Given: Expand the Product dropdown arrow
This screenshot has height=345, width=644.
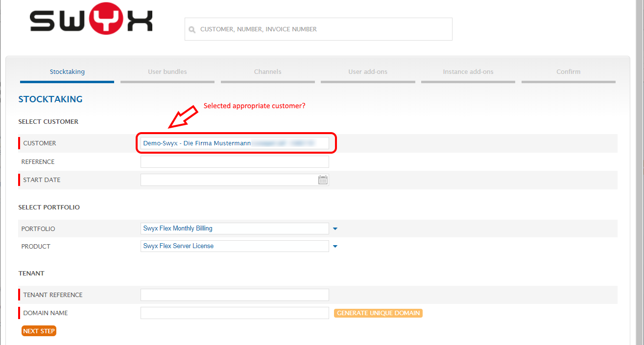Looking at the screenshot, I should [335, 246].
